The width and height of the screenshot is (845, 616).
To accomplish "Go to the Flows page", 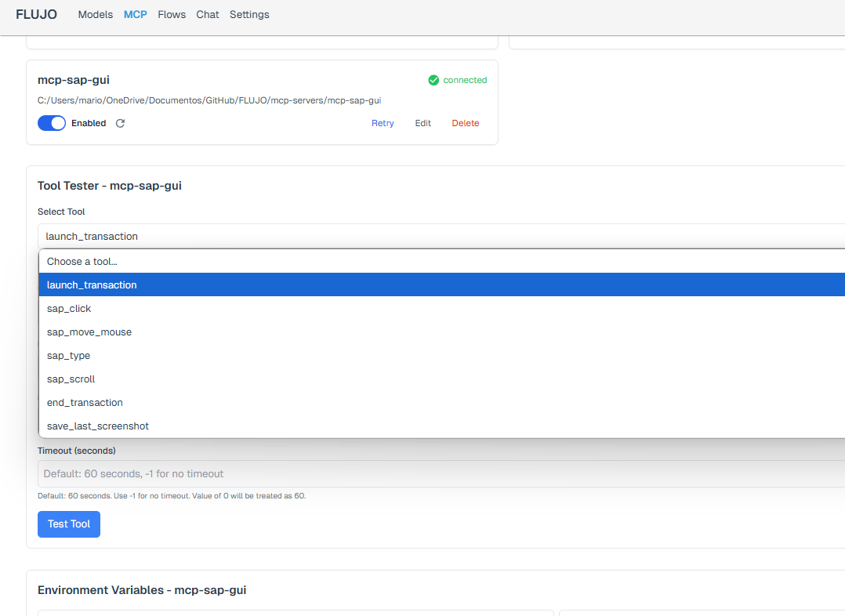I will click(x=172, y=14).
